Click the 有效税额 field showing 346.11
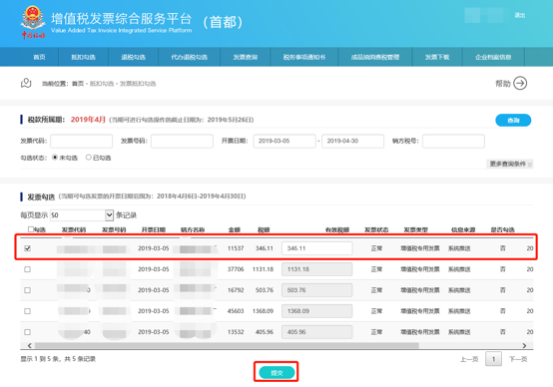 click(317, 248)
